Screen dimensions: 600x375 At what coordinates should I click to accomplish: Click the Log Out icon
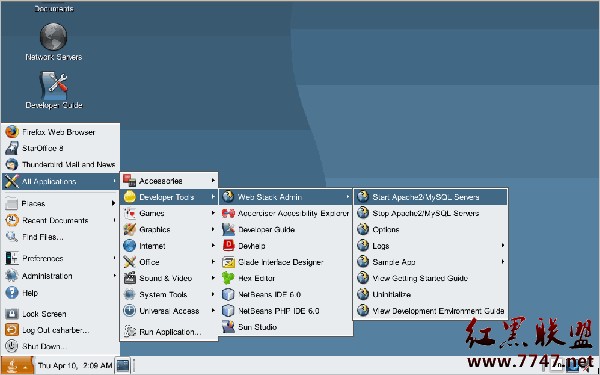[x=11, y=330]
